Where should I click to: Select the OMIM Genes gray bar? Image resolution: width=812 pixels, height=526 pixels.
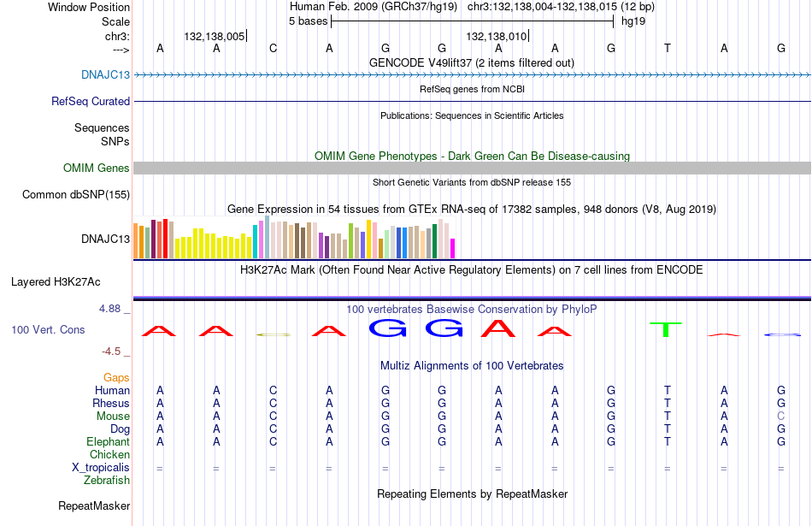coord(472,168)
